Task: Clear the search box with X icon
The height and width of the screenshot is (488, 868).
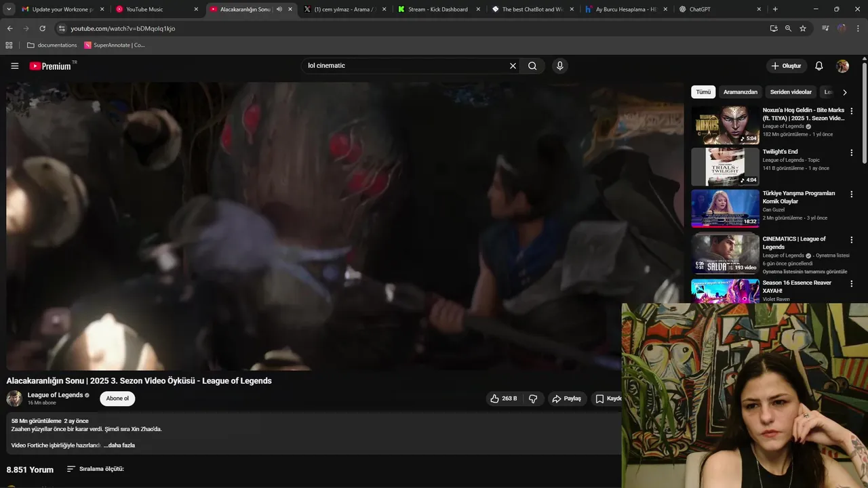Action: pyautogui.click(x=513, y=66)
